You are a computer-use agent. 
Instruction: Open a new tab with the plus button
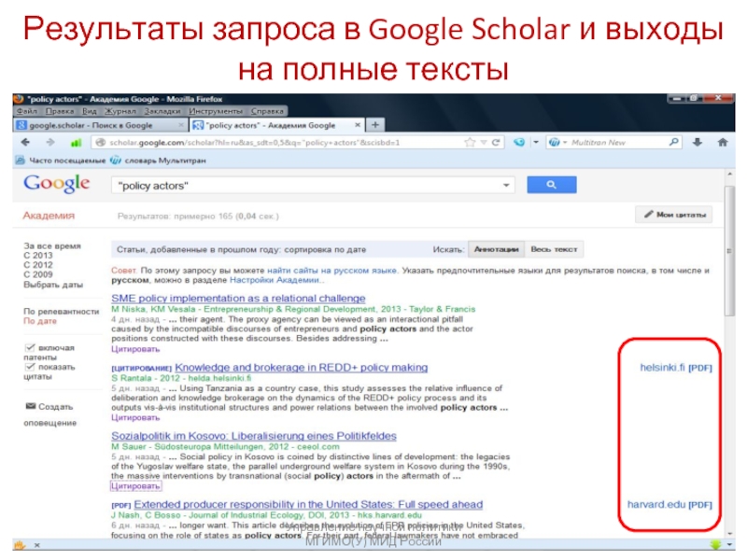tap(375, 125)
